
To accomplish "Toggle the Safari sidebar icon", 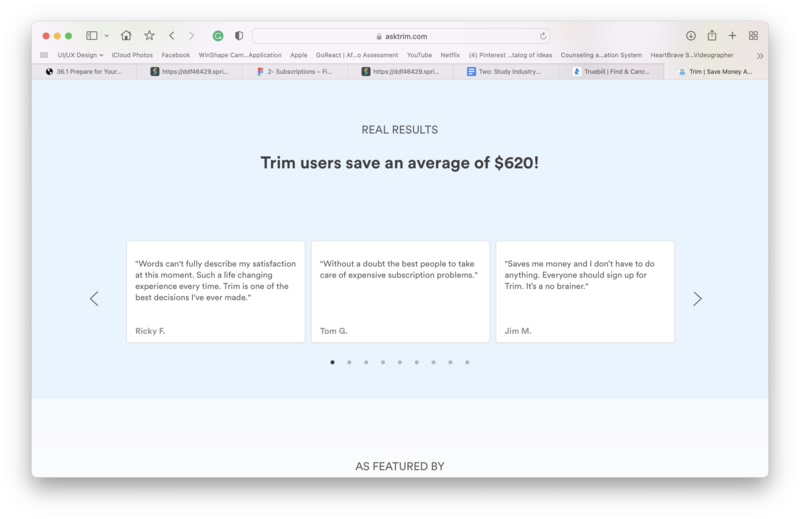I will click(x=92, y=36).
